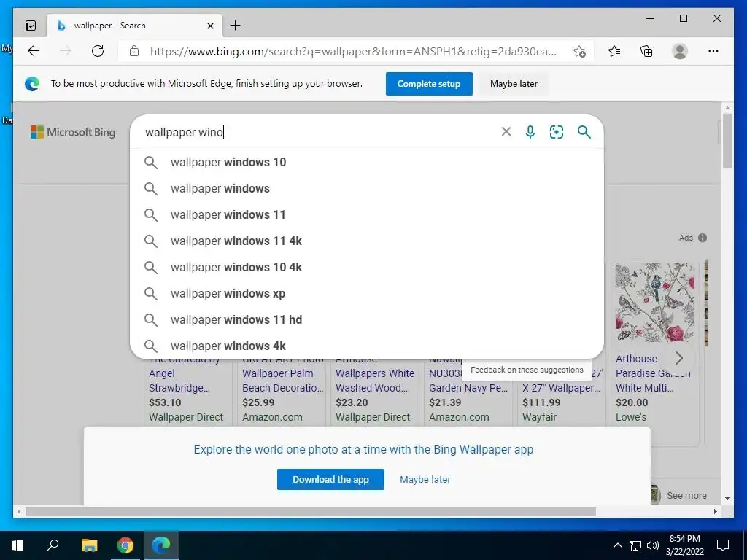Screen dimensions: 747x560
Task: Select suggestion wallpaper windows 10
Action: (367, 163)
